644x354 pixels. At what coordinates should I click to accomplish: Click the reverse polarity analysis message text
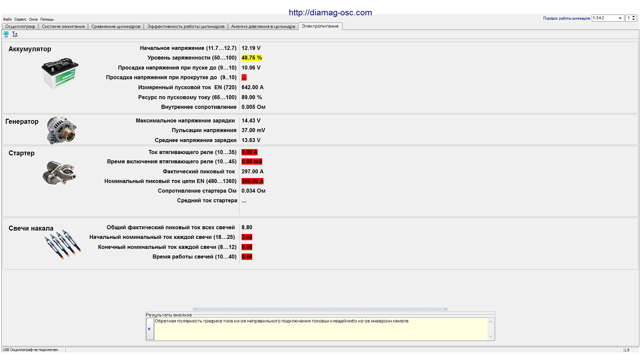pyautogui.click(x=282, y=321)
